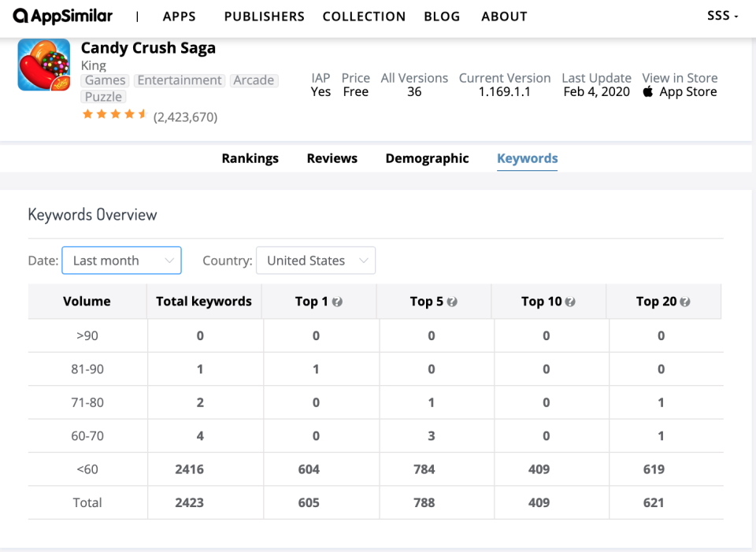Click the Top 20 help question icon
Image resolution: width=756 pixels, height=552 pixels.
(x=684, y=302)
